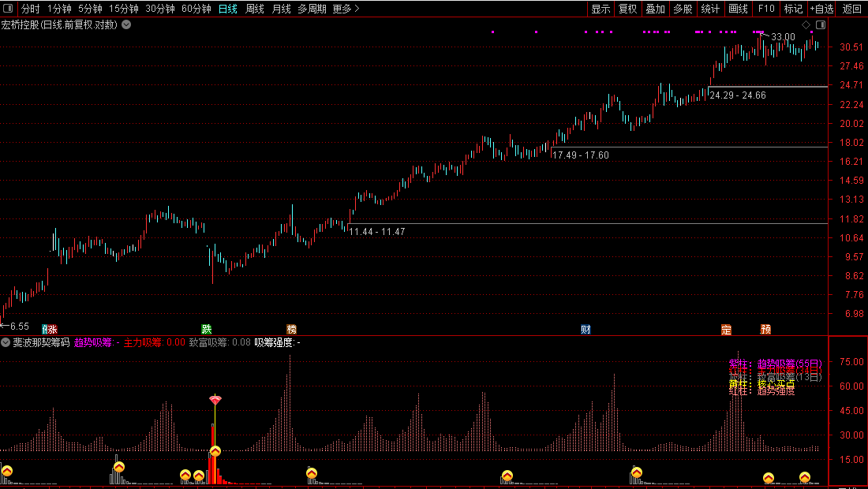Switch to 月线 monthly chart
The height and width of the screenshot is (489, 868).
pos(281,9)
